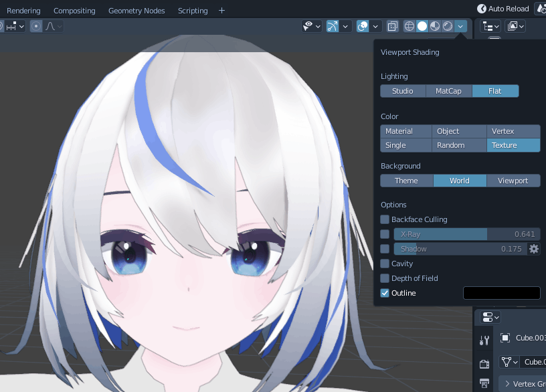Switch to Solid shading mode
This screenshot has height=392, width=546.
click(x=422, y=26)
